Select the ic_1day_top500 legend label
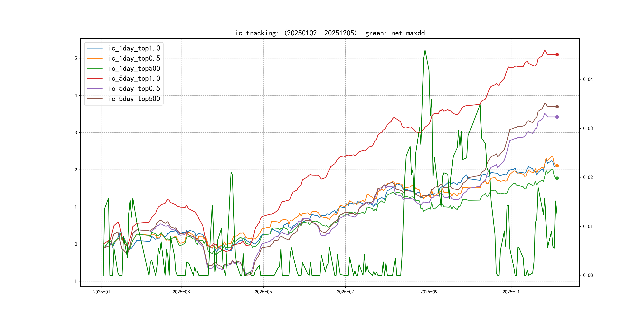This screenshot has width=644, height=322. pyautogui.click(x=134, y=69)
